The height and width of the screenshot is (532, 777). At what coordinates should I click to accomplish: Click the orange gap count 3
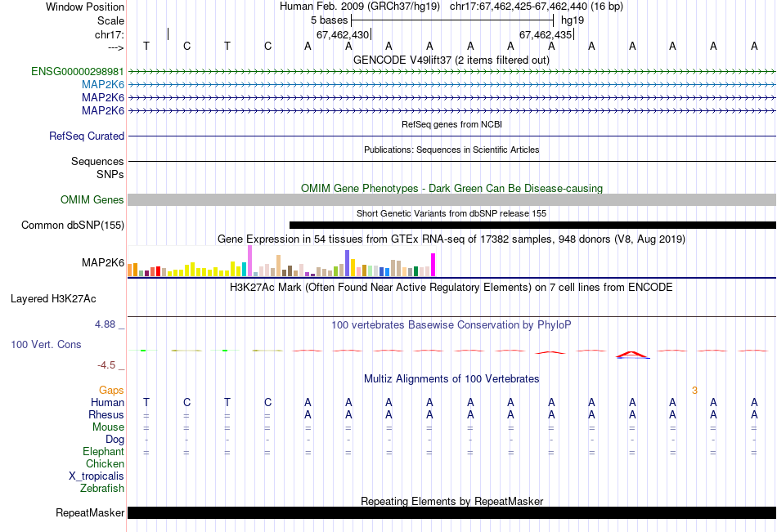click(x=694, y=391)
